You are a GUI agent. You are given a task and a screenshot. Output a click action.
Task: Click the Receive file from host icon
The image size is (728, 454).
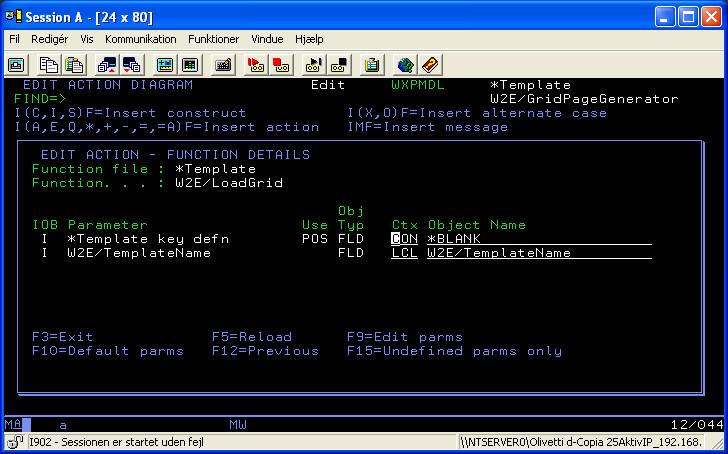132,65
